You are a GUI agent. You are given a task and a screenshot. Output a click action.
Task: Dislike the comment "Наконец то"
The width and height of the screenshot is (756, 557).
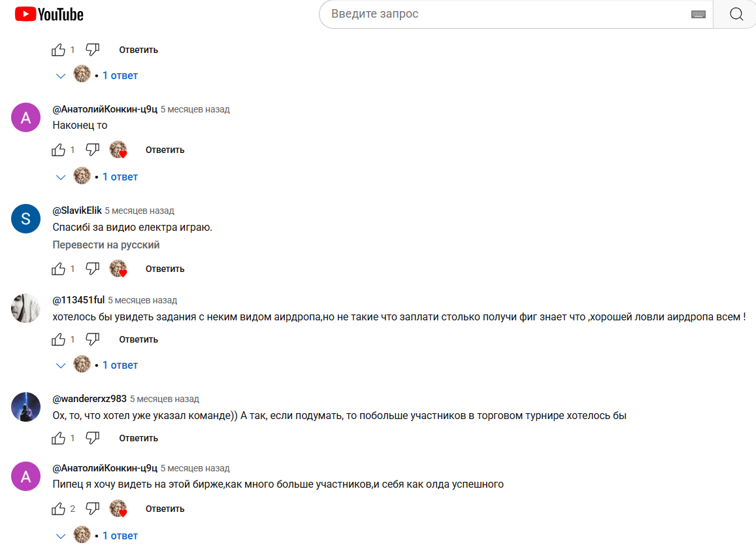point(93,150)
